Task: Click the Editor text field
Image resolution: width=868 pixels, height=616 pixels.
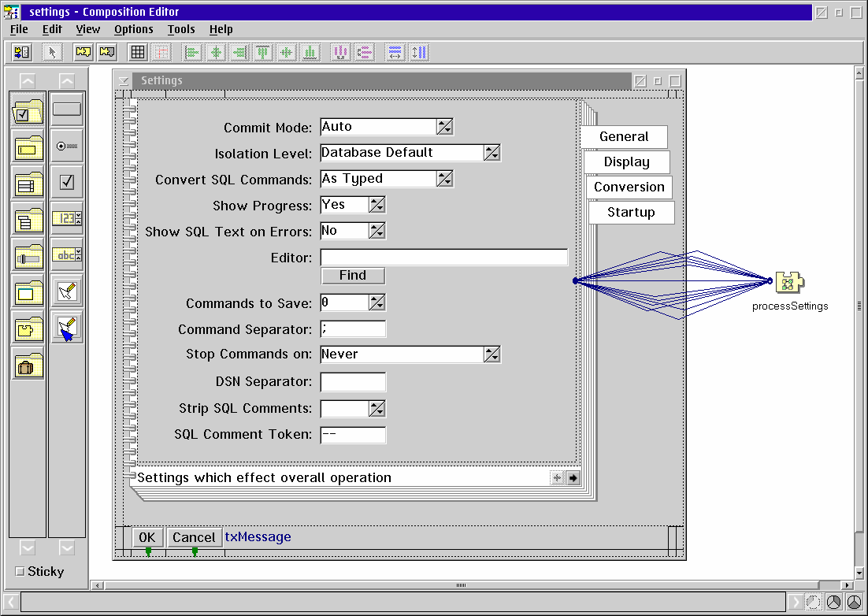Action: [444, 257]
